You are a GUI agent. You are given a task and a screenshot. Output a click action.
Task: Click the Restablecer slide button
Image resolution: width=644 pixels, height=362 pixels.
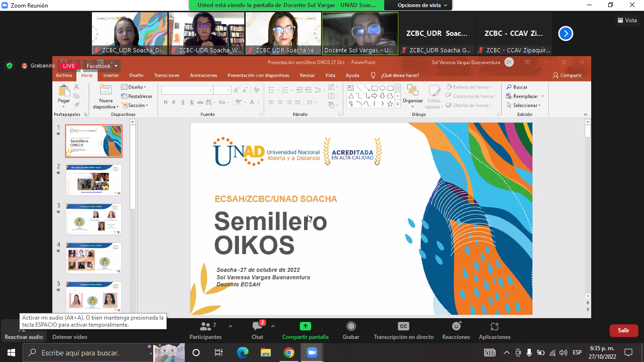point(137,96)
